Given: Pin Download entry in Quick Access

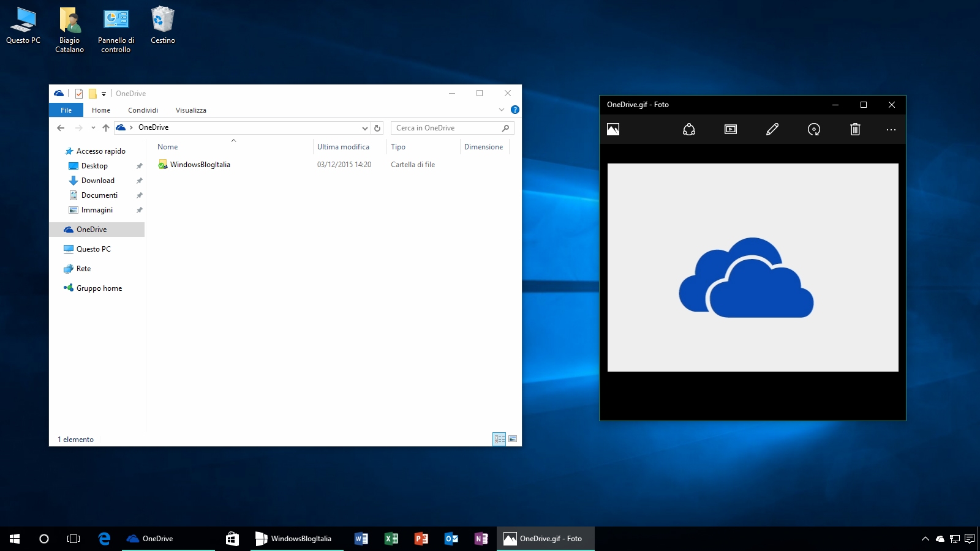Looking at the screenshot, I should pos(140,181).
